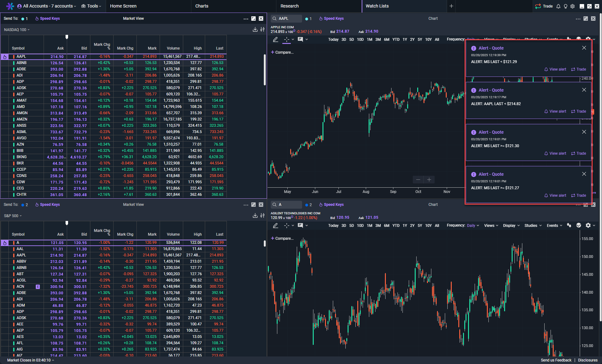The image size is (602, 364).
Task: Click the chart health icon in Agilent chart
Action: 579,225
